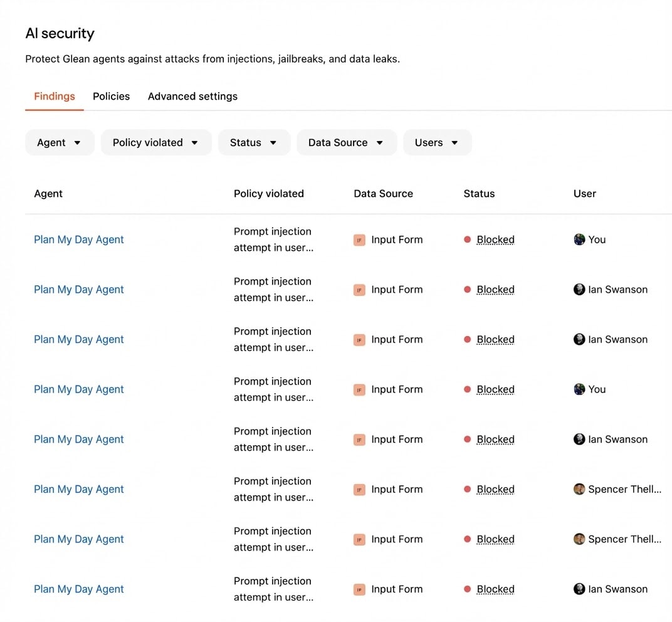Click the Input Form icon in the fourth row
The height and width of the screenshot is (622, 672).
(359, 389)
